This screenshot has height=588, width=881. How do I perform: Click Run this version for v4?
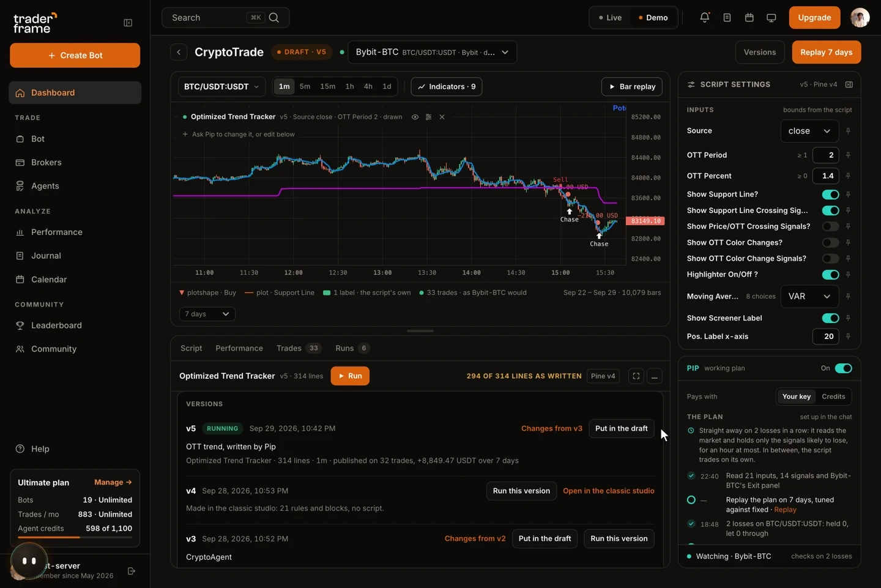click(x=521, y=491)
